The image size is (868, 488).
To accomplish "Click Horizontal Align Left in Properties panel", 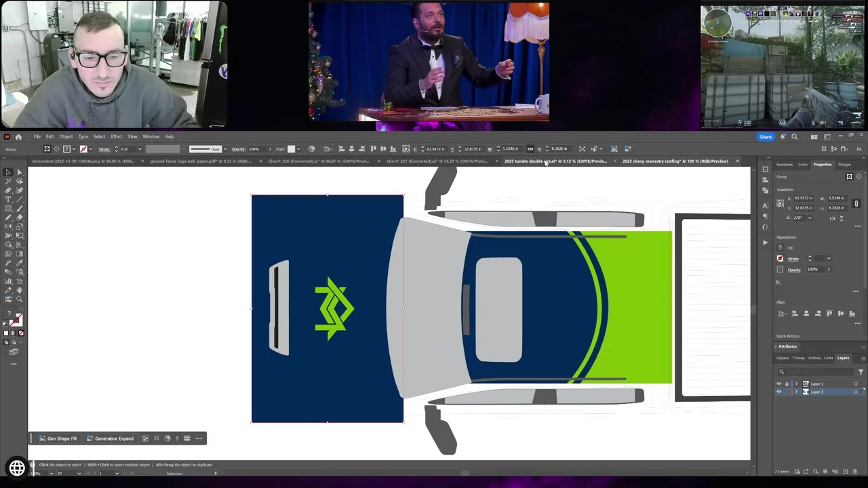I will click(795, 314).
